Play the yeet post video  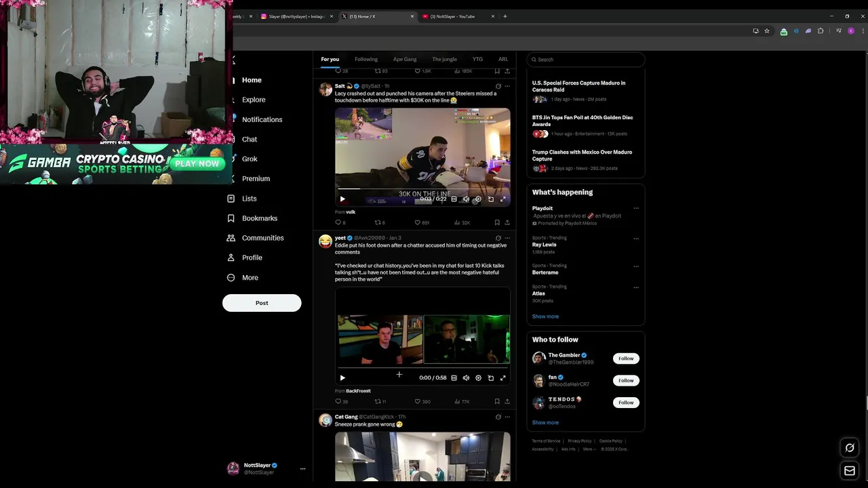pos(342,378)
